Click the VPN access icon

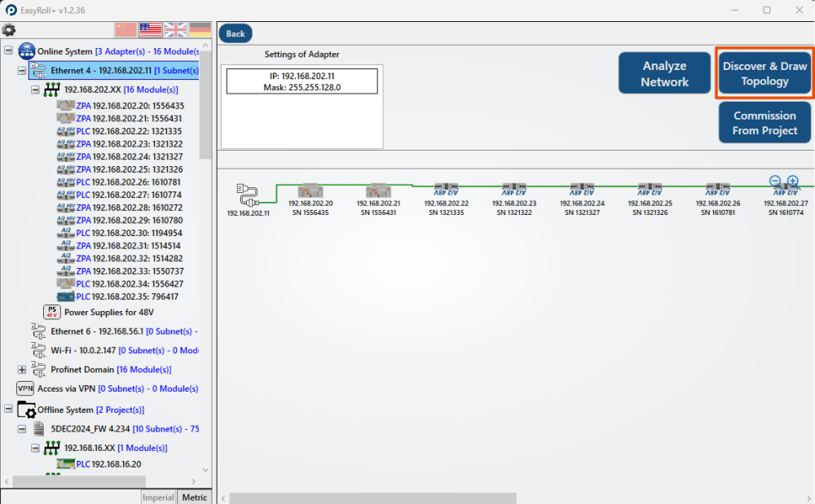[24, 388]
